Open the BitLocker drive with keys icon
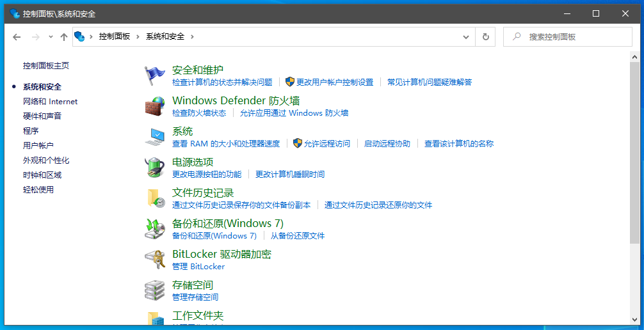 pyautogui.click(x=154, y=260)
